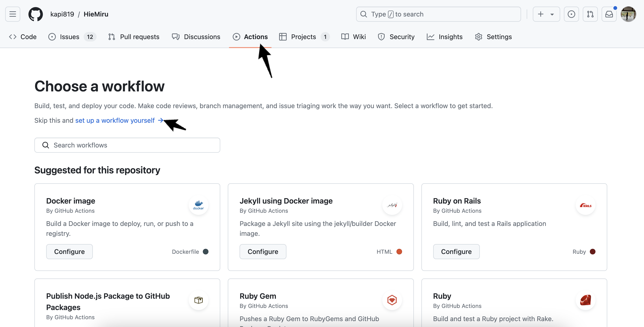Configure the Docker image workflow
This screenshot has height=327, width=644.
pos(69,252)
